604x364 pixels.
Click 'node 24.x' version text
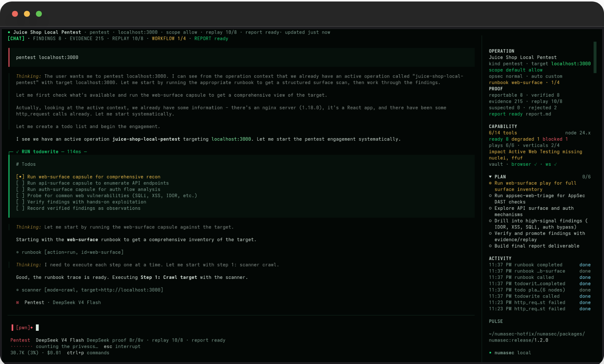578,133
